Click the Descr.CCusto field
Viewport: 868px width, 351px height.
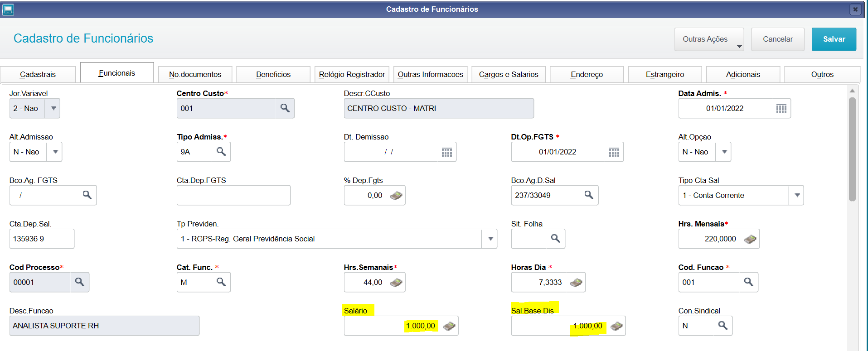coord(439,108)
